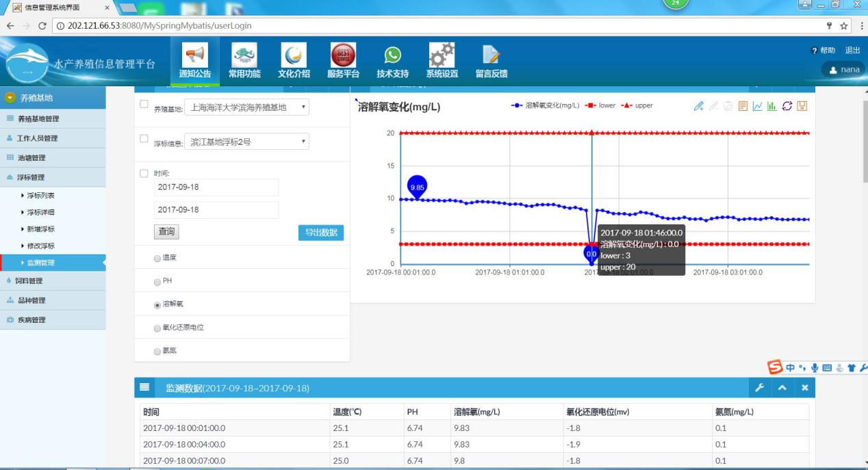Click the 查询 button
The image size is (868, 470).
click(166, 232)
